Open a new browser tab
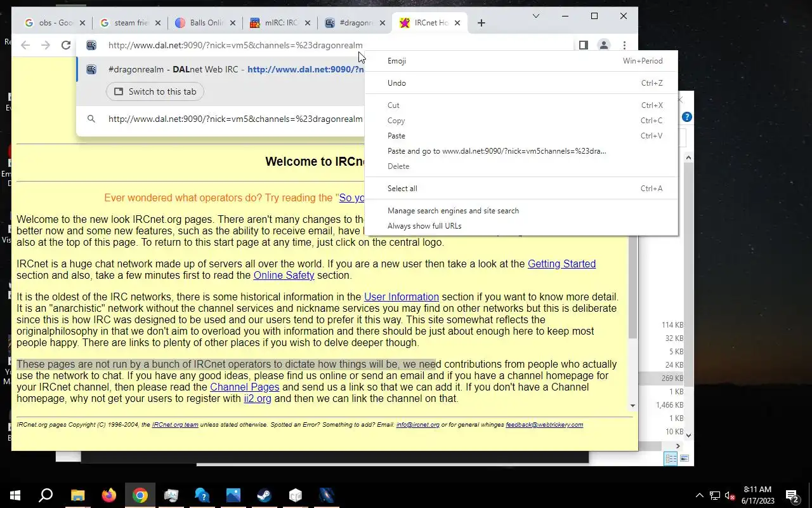This screenshot has height=508, width=812. (481, 23)
